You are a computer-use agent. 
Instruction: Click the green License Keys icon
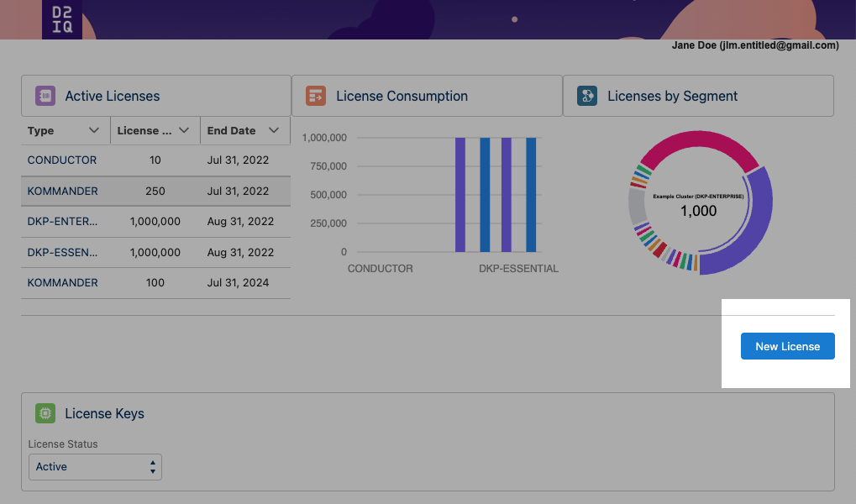tap(45, 413)
